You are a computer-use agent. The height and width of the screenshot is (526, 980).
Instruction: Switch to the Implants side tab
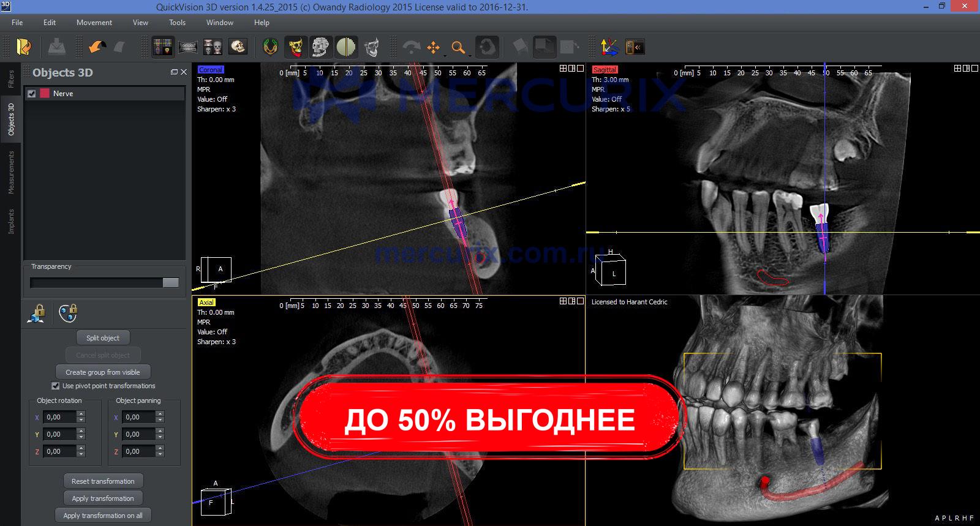click(10, 221)
